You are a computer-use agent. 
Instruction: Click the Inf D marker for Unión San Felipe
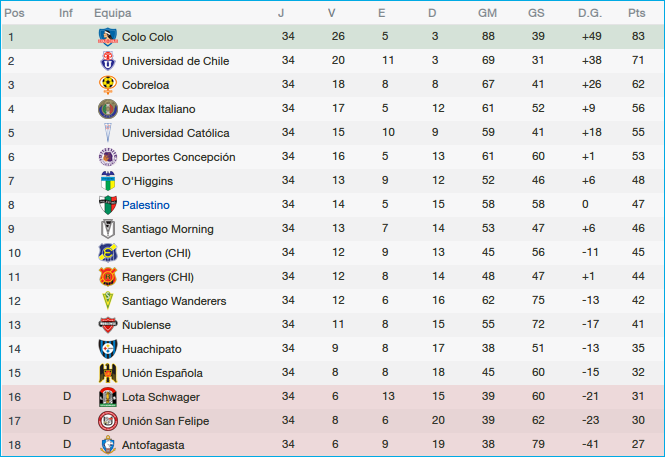pos(67,421)
